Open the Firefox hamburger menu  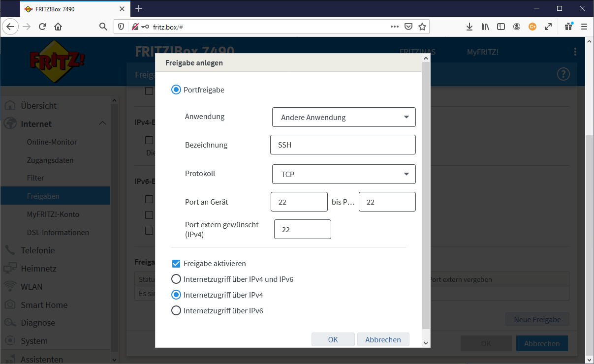coord(584,27)
